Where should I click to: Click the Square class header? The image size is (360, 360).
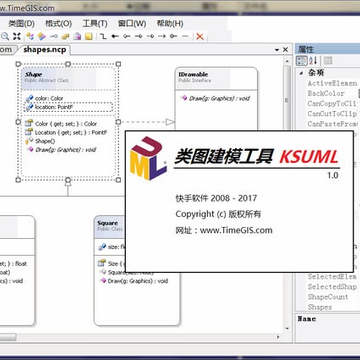(x=110, y=227)
